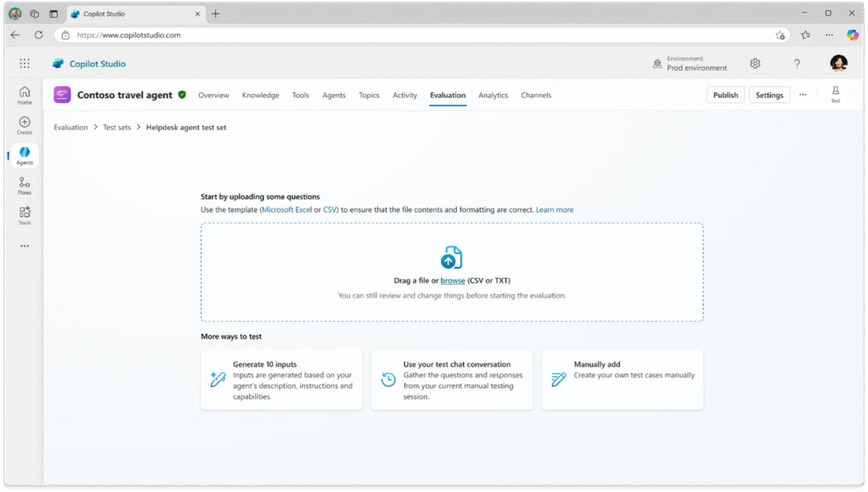Switch to the Knowledge tab
The height and width of the screenshot is (492, 868).
coord(260,95)
